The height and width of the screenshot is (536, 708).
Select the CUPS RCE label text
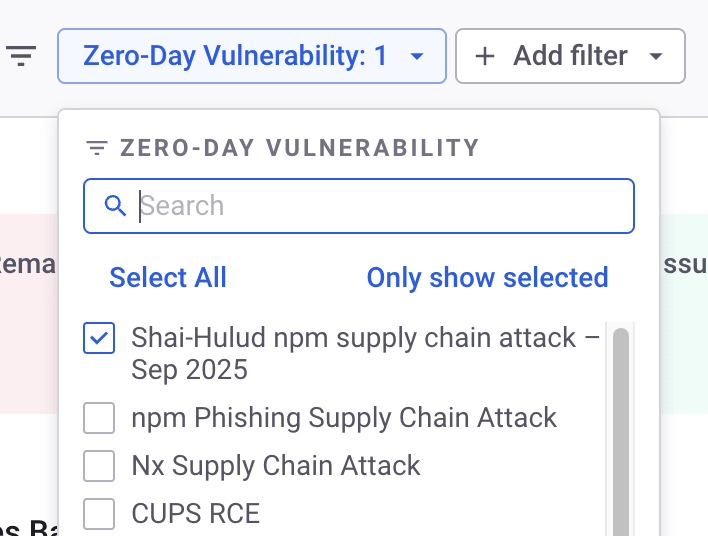point(196,513)
